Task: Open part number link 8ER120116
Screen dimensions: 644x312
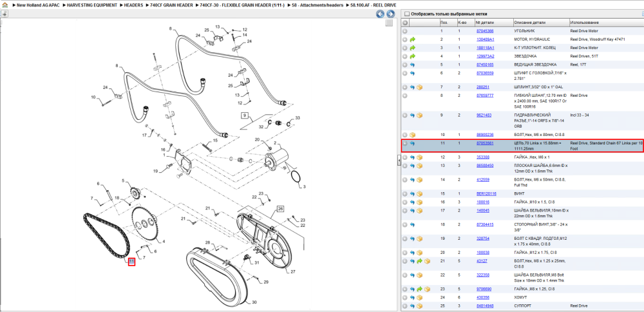Action: coord(486,193)
